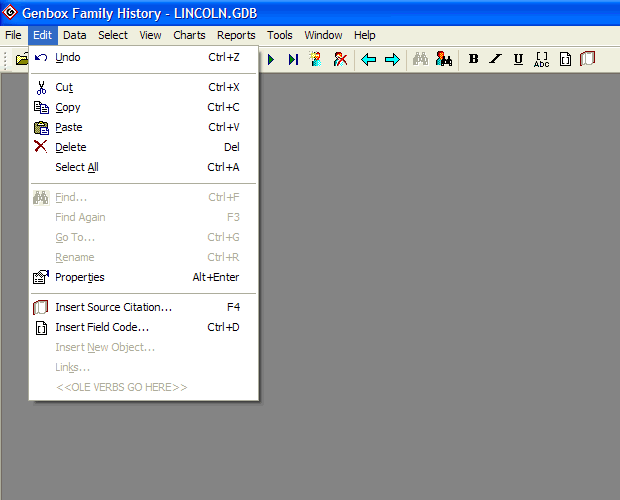Choose Undo from the Edit menu
The width and height of the screenshot is (620, 500).
tap(68, 57)
